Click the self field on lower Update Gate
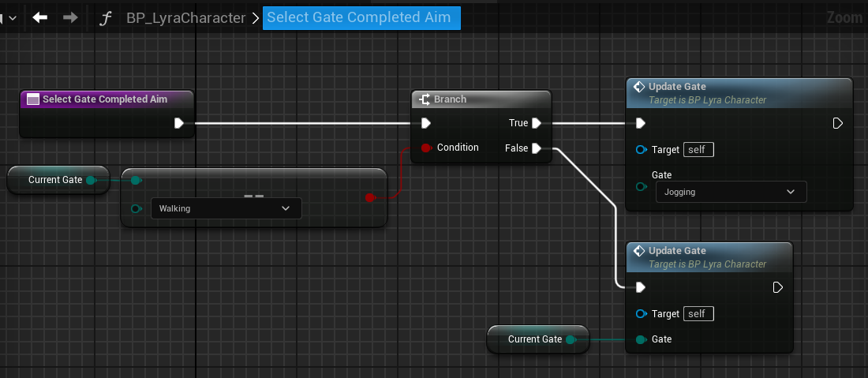The height and width of the screenshot is (378, 868). point(698,314)
